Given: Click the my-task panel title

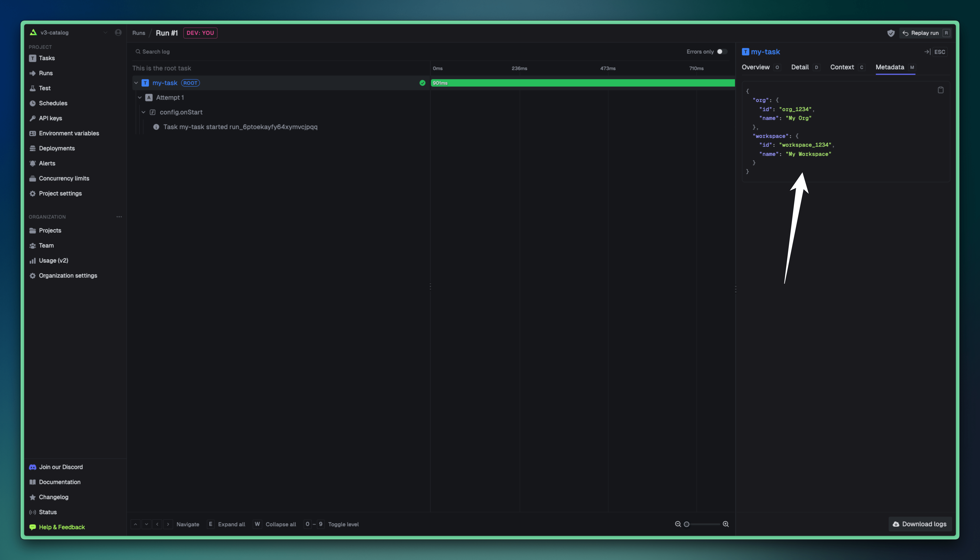Looking at the screenshot, I should [765, 52].
